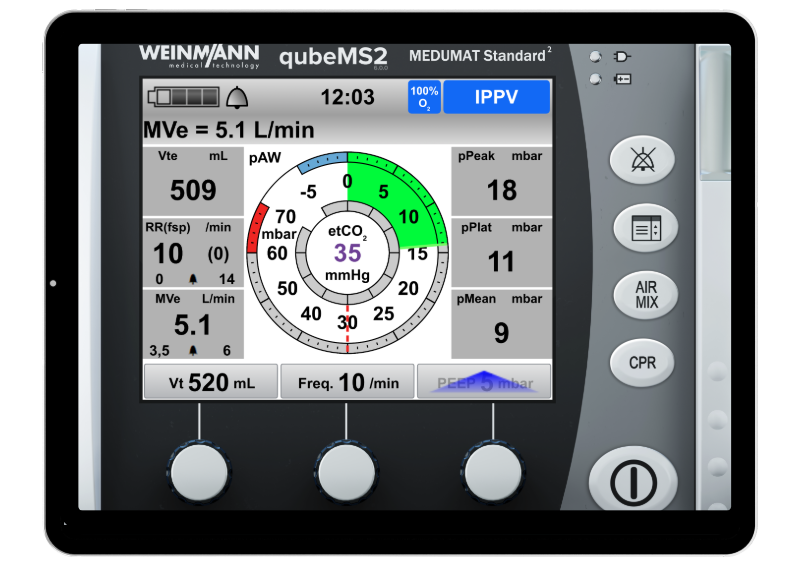This screenshot has width=800, height=566.
Task: Select the Vt 520 mL setting
Action: point(211,382)
